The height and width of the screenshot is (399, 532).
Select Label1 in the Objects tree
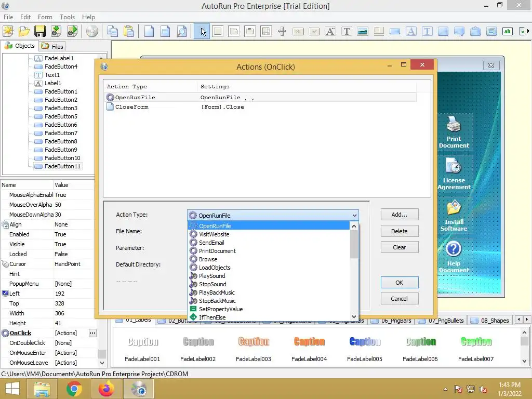pos(53,83)
